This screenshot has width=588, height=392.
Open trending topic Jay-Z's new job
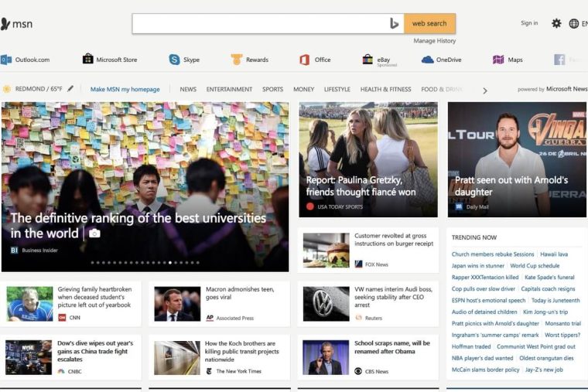(544, 370)
